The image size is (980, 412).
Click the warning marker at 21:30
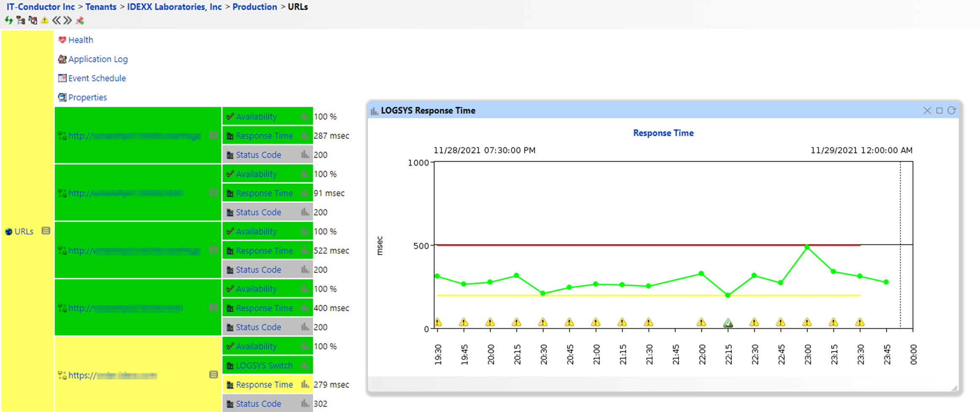point(648,322)
